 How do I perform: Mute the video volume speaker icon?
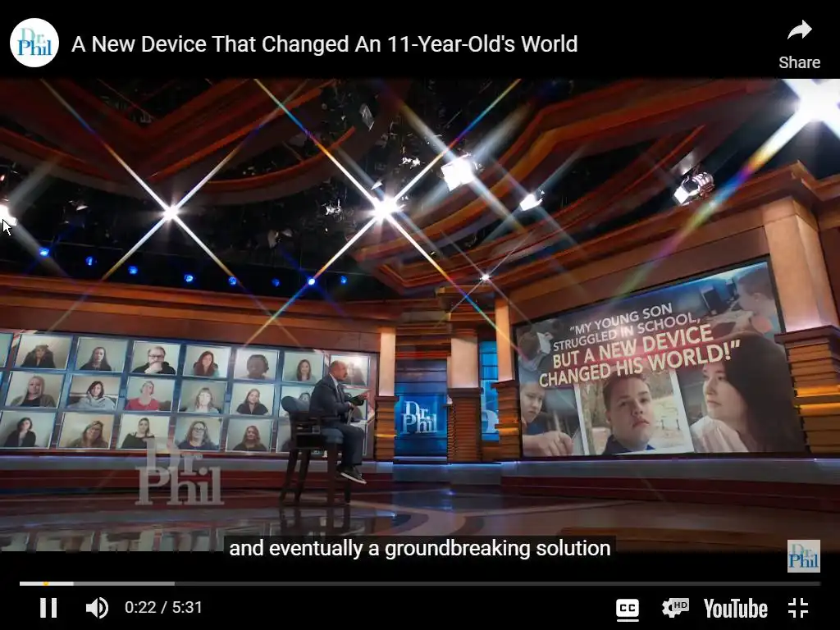pyautogui.click(x=97, y=608)
